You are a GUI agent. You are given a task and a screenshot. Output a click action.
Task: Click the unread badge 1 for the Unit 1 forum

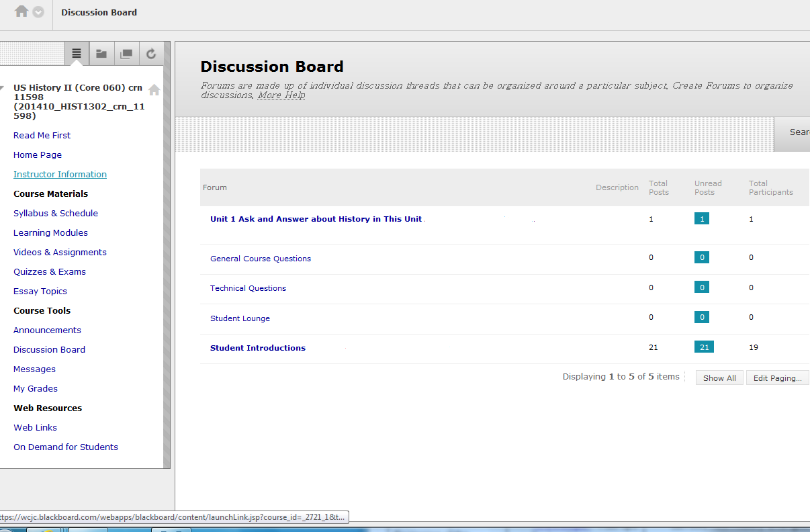[702, 218]
